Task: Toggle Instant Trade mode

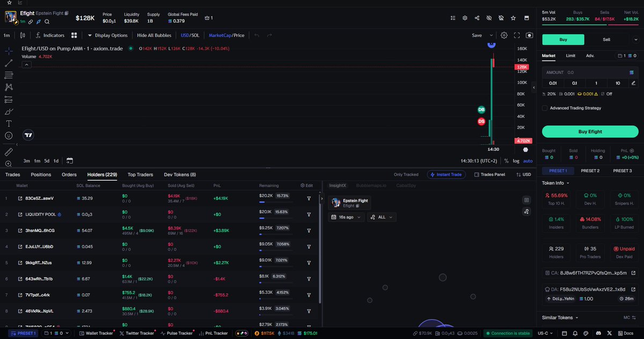Action: tap(447, 175)
